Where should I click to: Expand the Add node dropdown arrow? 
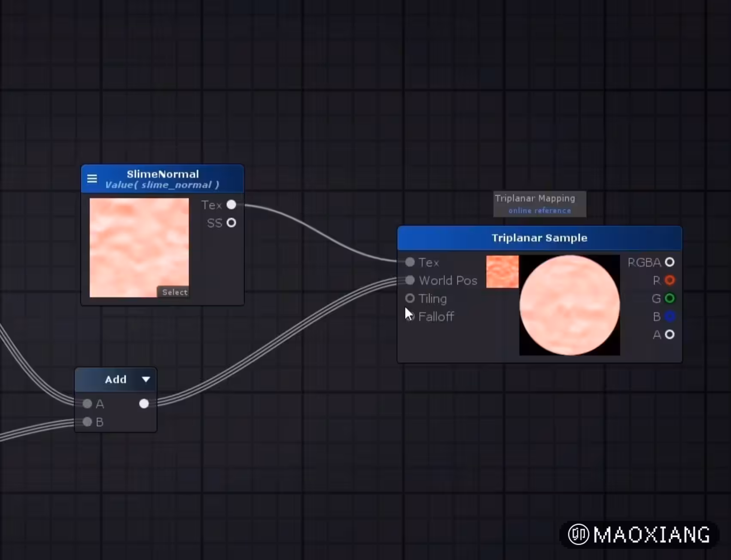146,379
